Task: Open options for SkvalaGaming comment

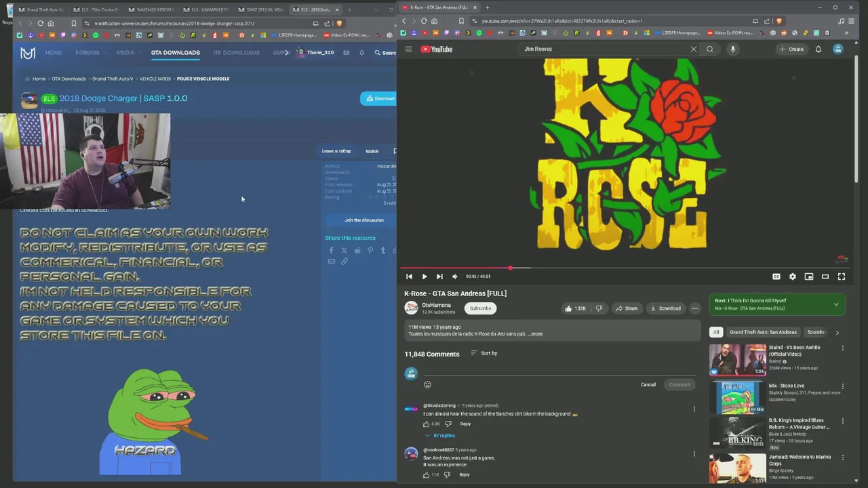Action: (694, 409)
